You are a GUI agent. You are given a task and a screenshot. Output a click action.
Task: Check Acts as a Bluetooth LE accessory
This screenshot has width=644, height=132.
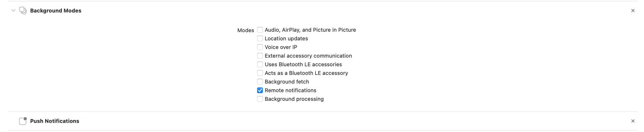click(x=260, y=73)
